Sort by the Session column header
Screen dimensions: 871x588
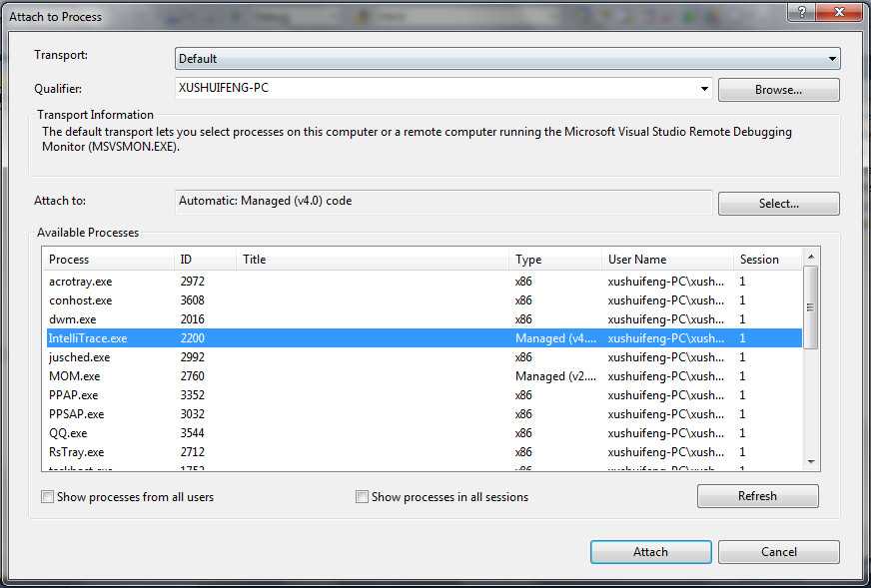(768, 260)
